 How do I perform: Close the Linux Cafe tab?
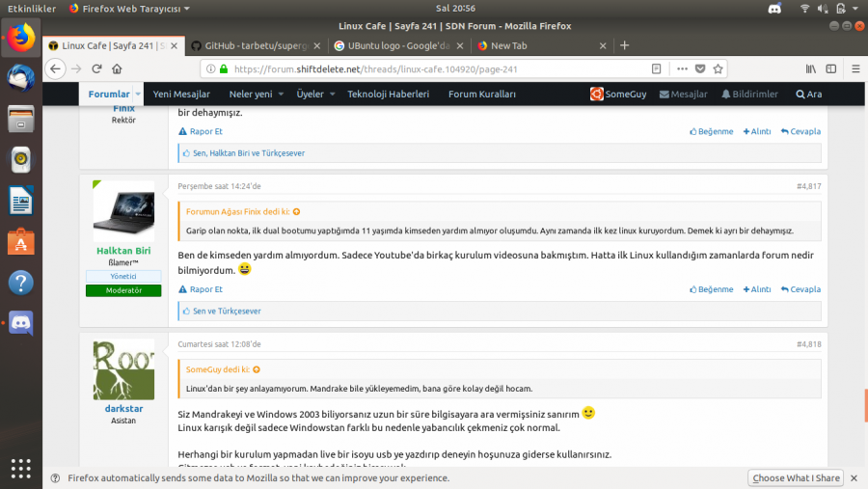174,46
